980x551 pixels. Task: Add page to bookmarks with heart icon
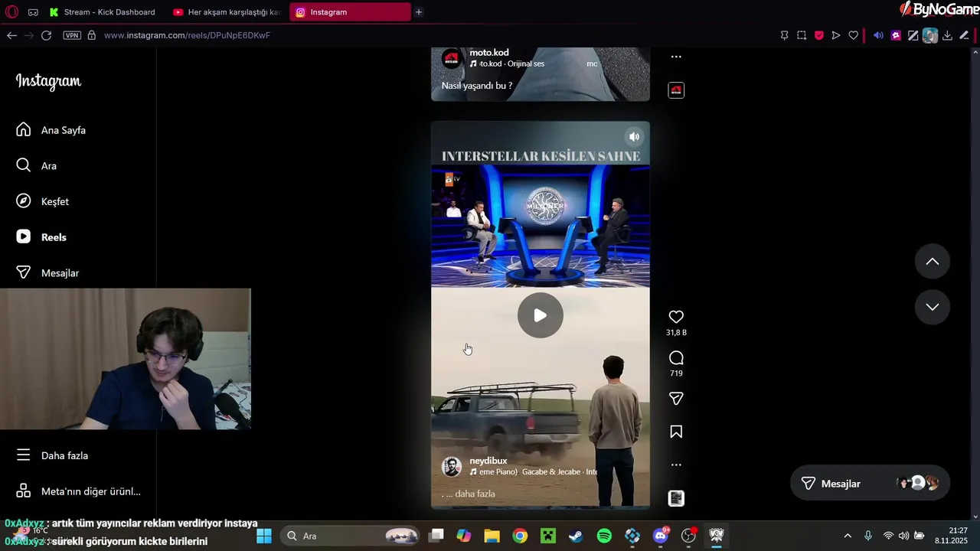(x=854, y=35)
